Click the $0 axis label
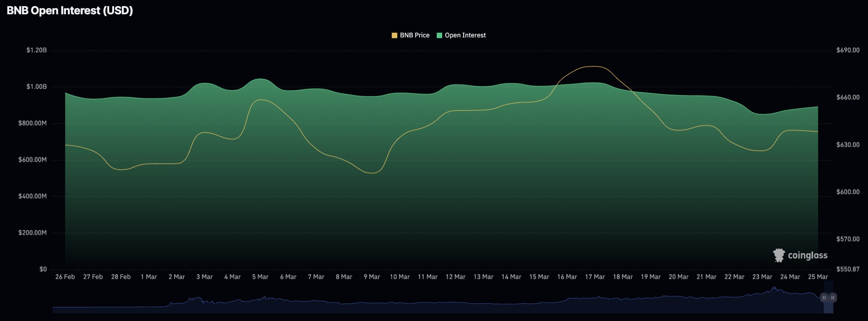Image resolution: width=868 pixels, height=321 pixels. coord(43,268)
